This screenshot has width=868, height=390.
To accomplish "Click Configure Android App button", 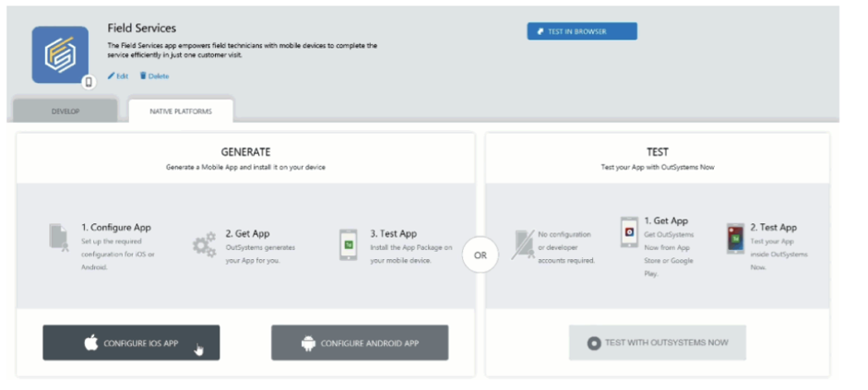I will click(x=359, y=343).
